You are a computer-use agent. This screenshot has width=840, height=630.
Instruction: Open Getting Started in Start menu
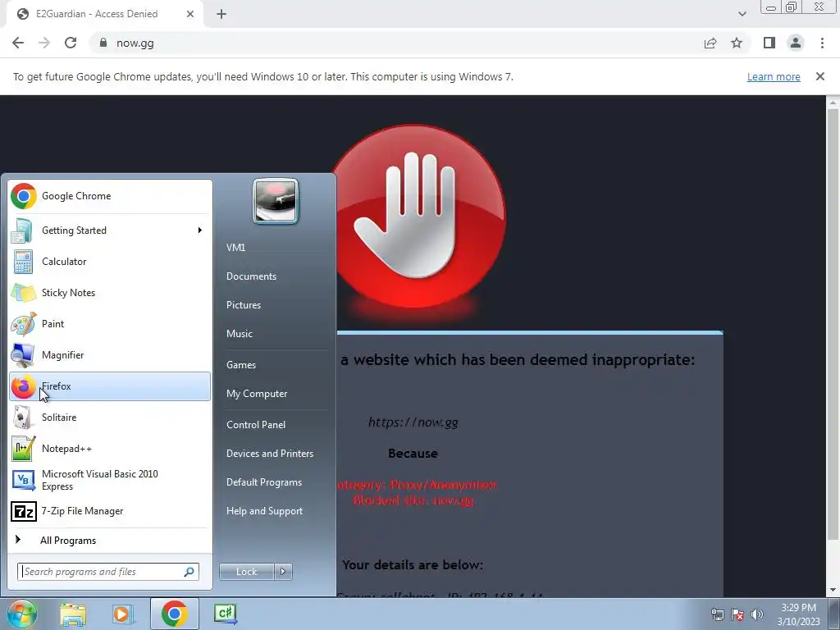(110, 231)
